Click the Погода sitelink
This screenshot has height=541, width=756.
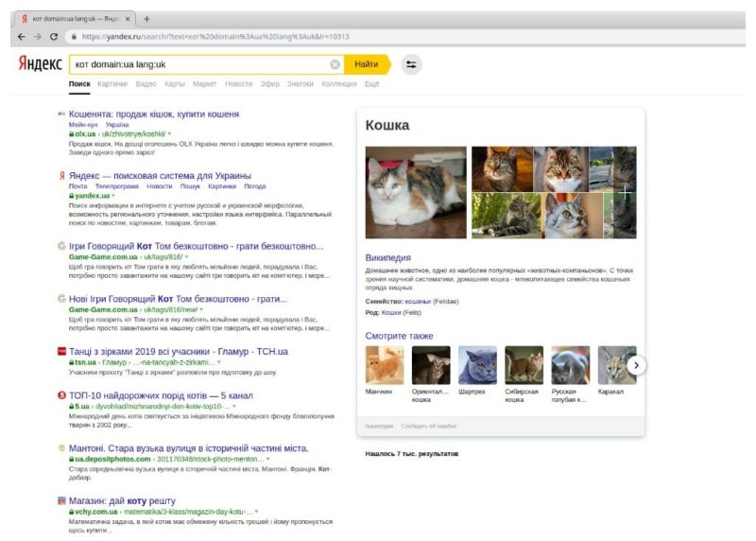point(254,186)
